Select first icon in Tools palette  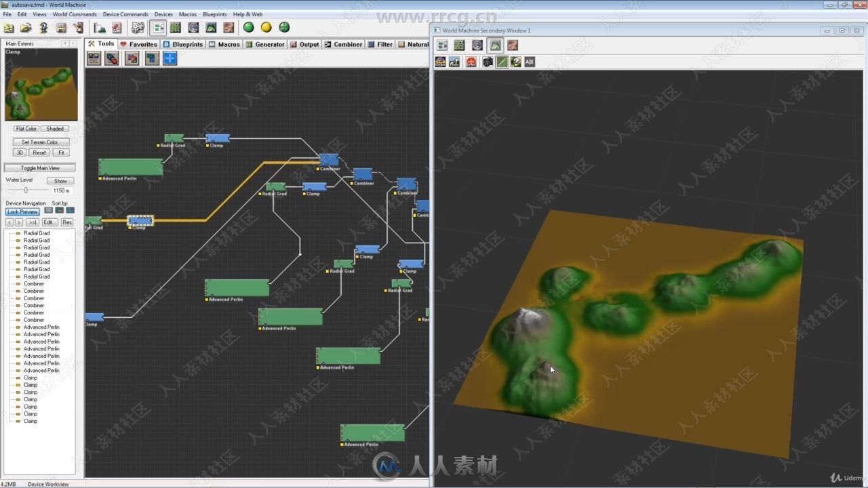94,59
